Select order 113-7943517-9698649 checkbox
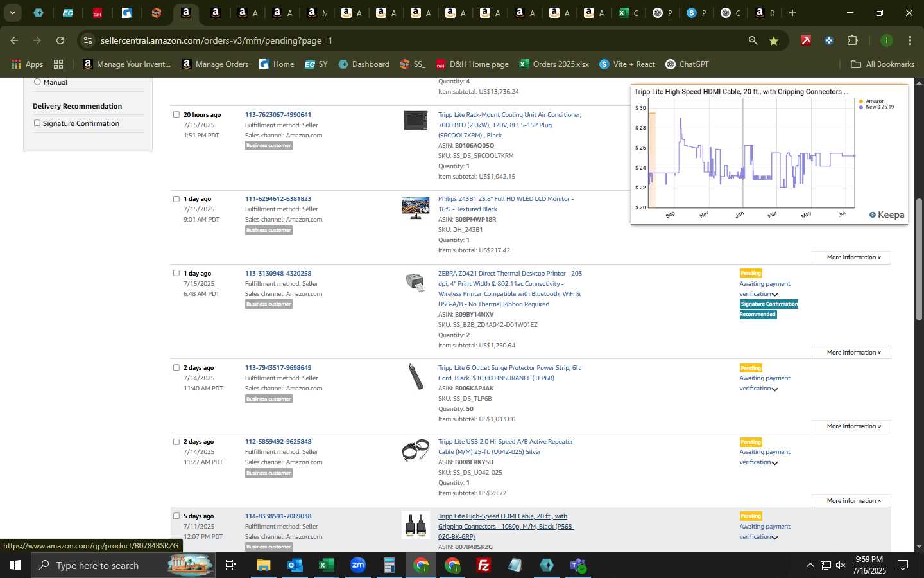Viewport: 924px width, 578px height. pyautogui.click(x=176, y=367)
